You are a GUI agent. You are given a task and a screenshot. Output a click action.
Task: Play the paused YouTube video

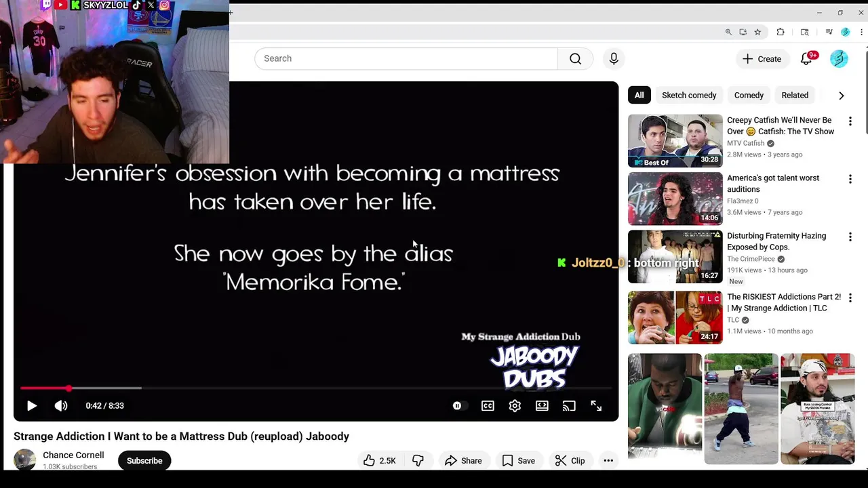pyautogui.click(x=32, y=405)
